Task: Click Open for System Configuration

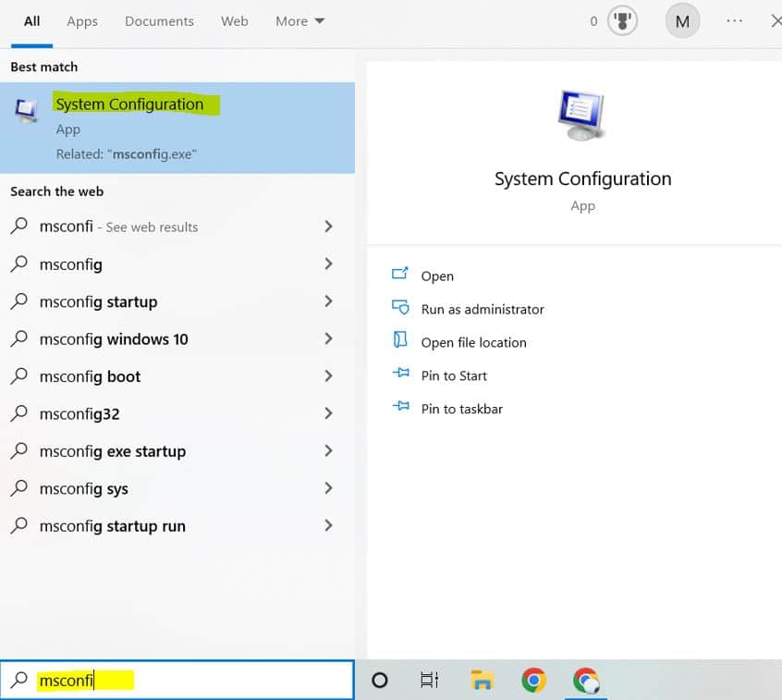Action: point(437,276)
